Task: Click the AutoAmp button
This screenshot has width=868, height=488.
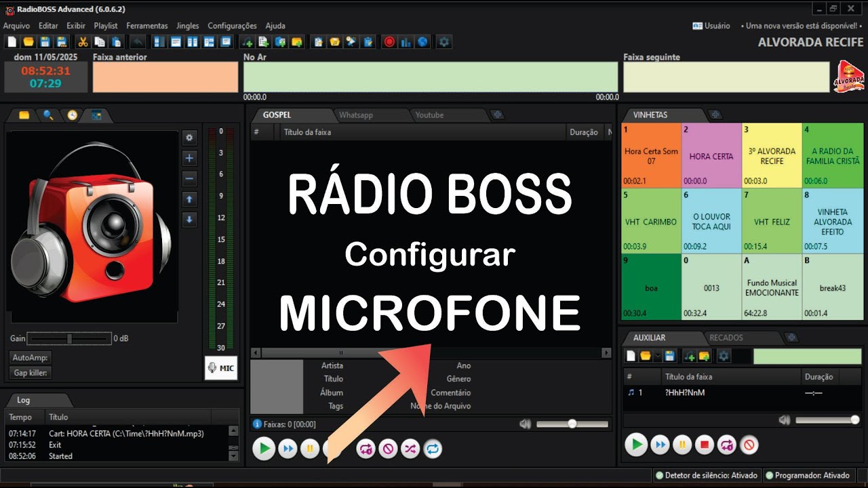Action: (x=31, y=357)
